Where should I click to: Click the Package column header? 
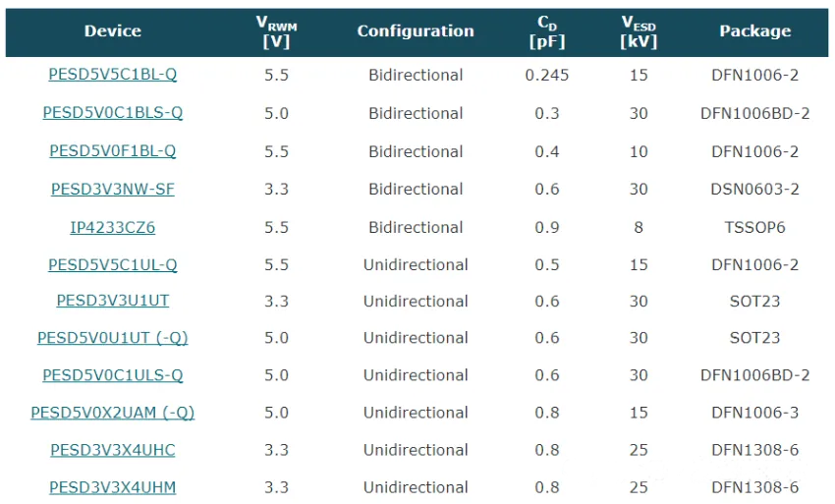(x=754, y=31)
